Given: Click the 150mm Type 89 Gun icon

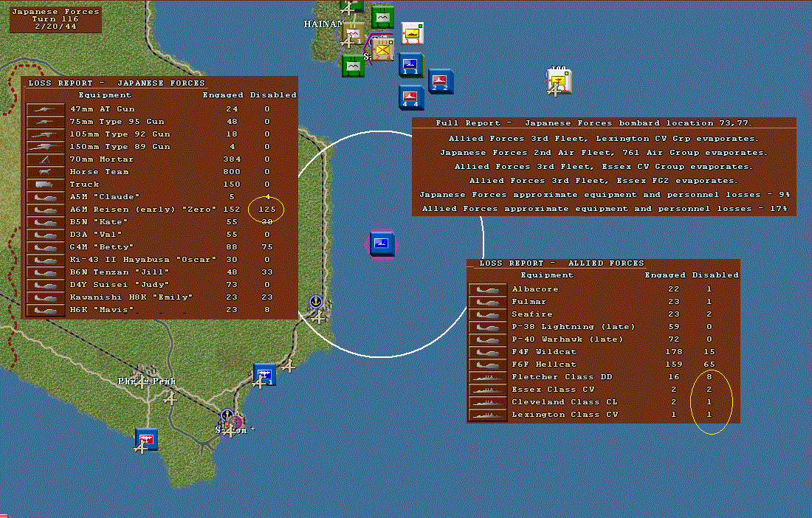Looking at the screenshot, I should click(x=46, y=147).
